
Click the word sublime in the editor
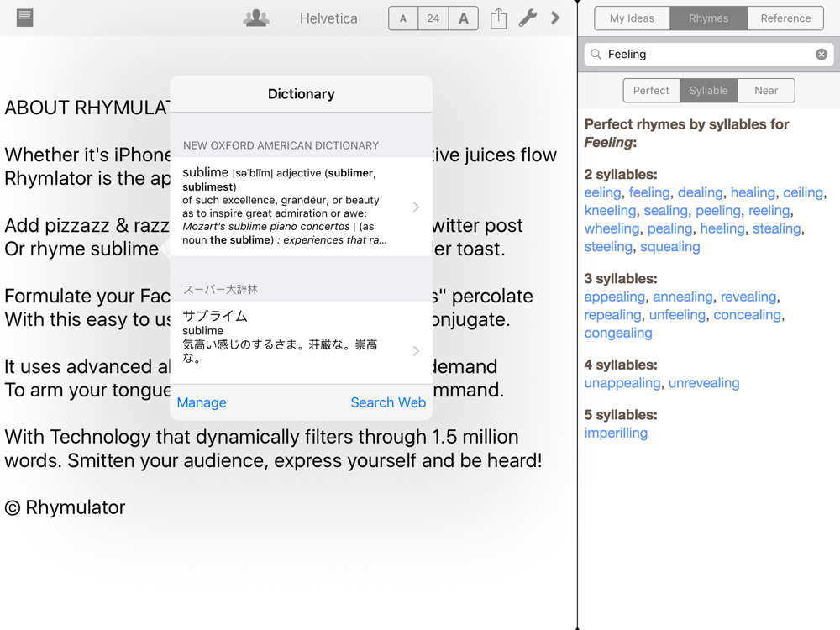tap(123, 249)
